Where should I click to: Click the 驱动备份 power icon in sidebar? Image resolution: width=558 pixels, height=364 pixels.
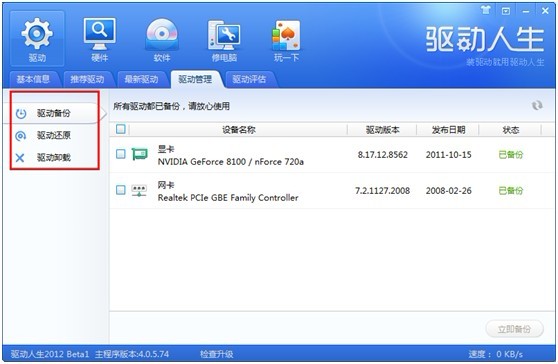point(21,114)
